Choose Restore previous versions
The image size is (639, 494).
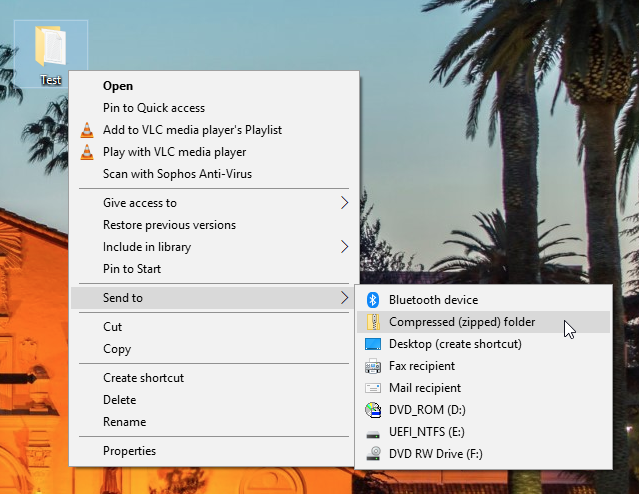(169, 225)
